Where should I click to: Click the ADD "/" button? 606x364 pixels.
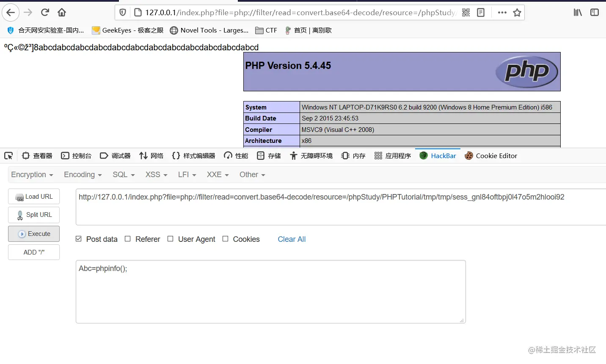[34, 252]
